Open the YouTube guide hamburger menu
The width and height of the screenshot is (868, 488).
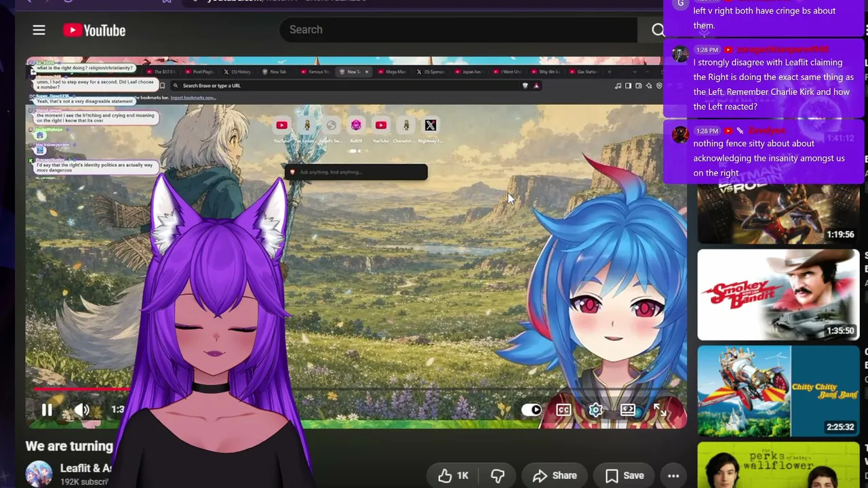click(x=39, y=30)
